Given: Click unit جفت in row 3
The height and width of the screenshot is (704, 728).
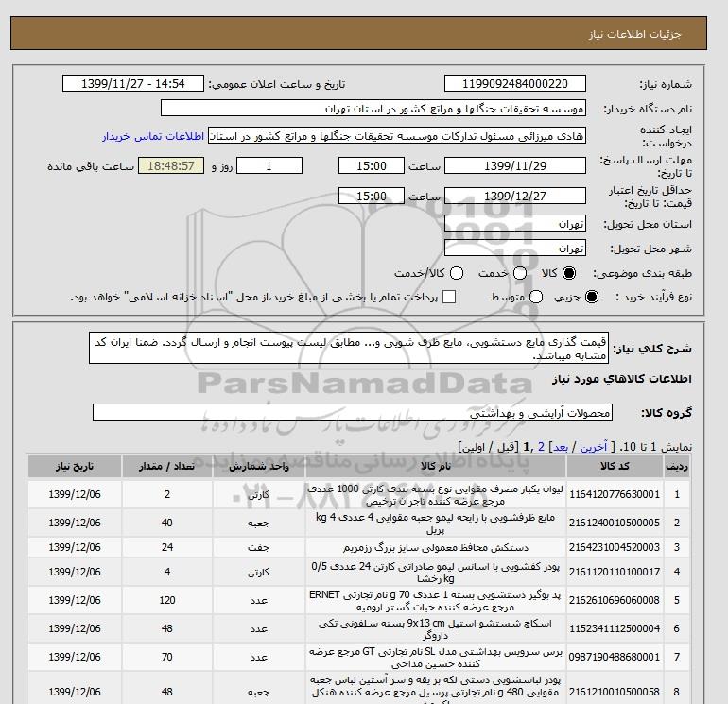Looking at the screenshot, I should pos(259,547).
